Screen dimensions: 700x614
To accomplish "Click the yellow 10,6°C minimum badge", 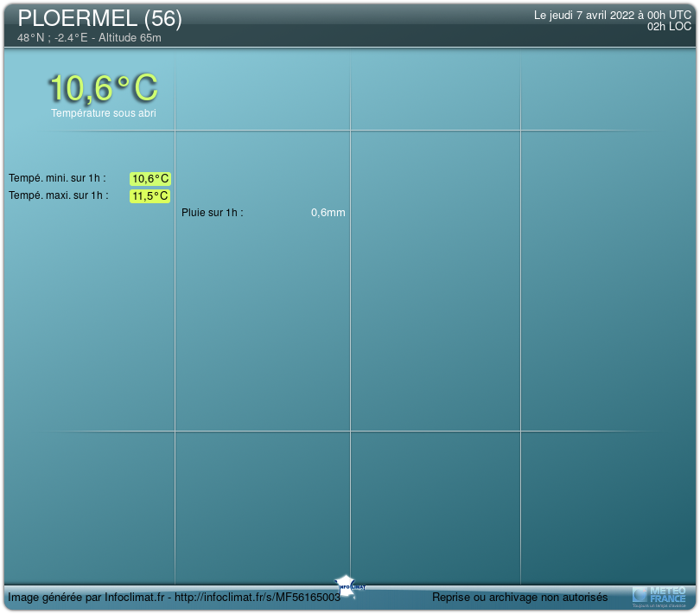I will [150, 179].
